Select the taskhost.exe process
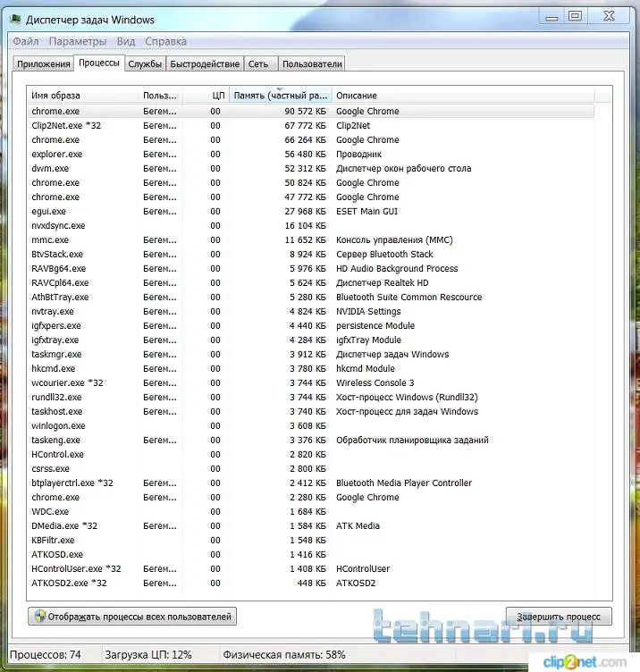This screenshot has width=640, height=672. pyautogui.click(x=310, y=411)
